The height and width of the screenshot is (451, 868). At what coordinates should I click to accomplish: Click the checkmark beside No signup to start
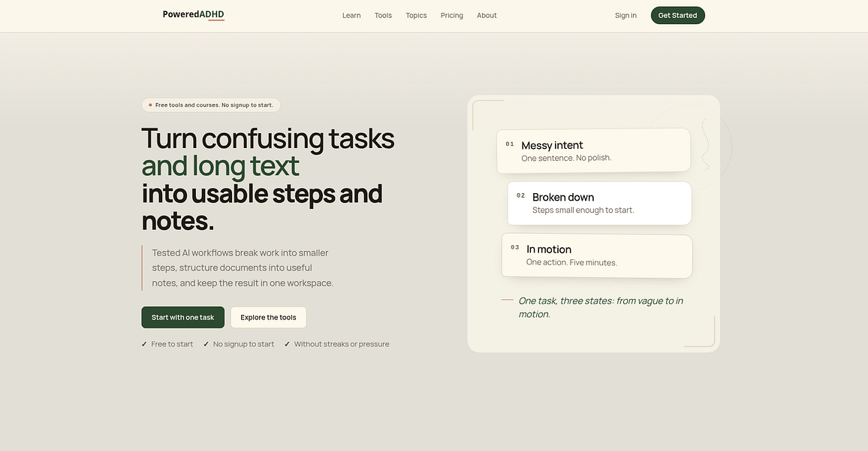[206, 344]
